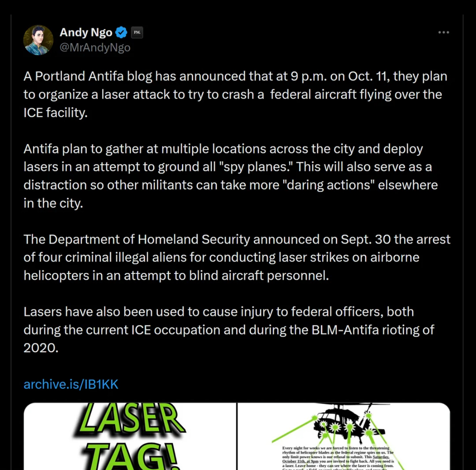Click the @MrAndyNgo handle
The width and height of the screenshot is (476, 470).
95,48
